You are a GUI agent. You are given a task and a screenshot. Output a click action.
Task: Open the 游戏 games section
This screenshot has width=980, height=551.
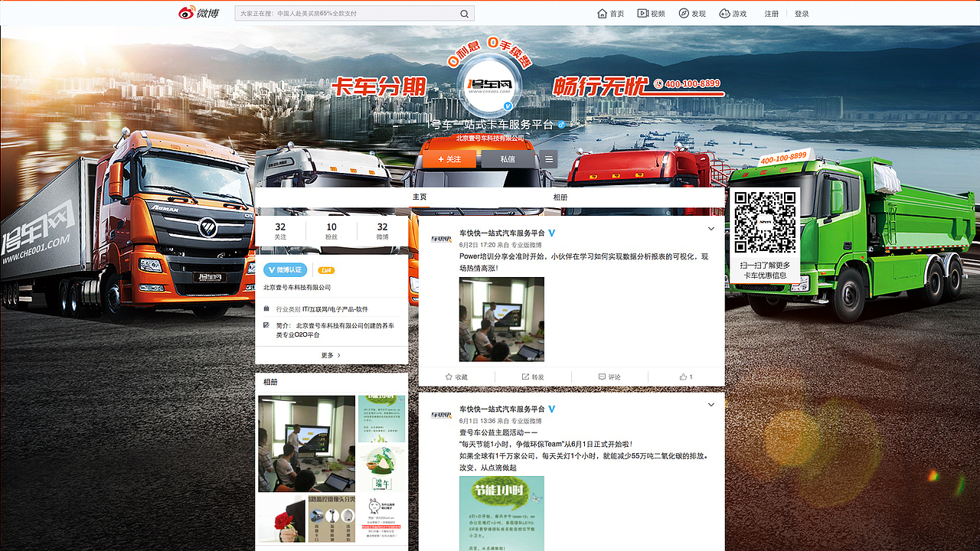tap(733, 14)
